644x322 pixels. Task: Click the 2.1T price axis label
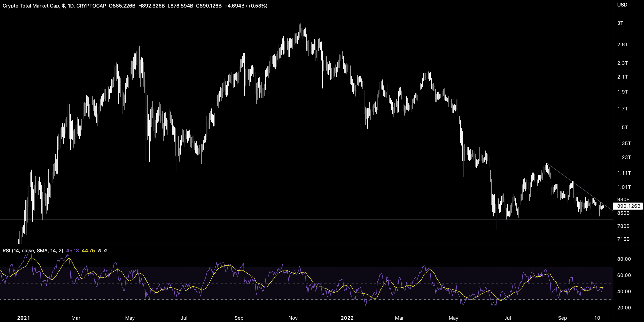622,77
